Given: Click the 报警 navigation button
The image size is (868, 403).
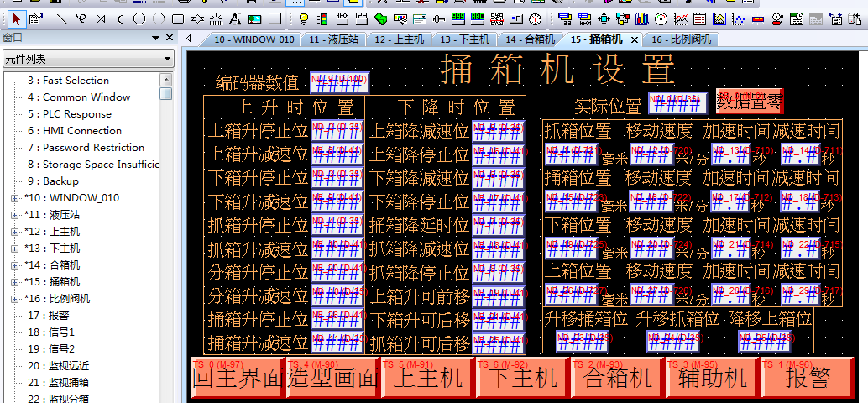Looking at the screenshot, I should (x=808, y=378).
